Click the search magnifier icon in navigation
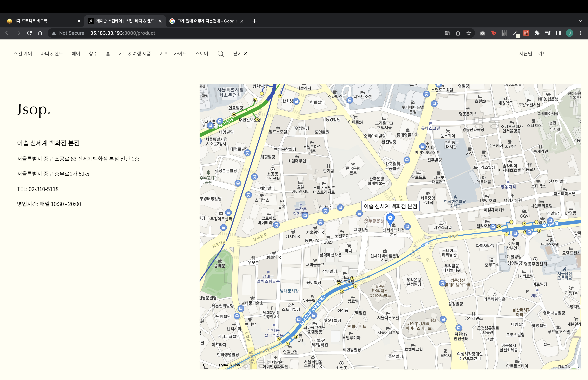Viewport: 588px width, 380px height. (x=220, y=54)
